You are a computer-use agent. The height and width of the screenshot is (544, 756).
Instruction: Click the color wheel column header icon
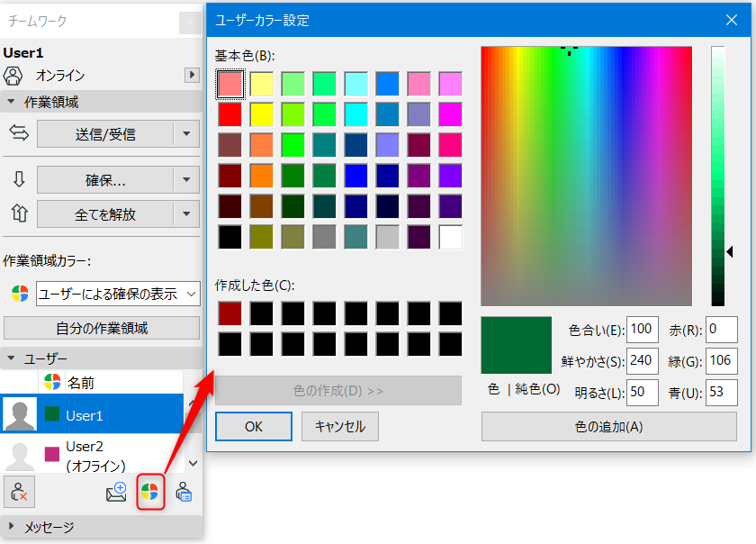[x=52, y=382]
